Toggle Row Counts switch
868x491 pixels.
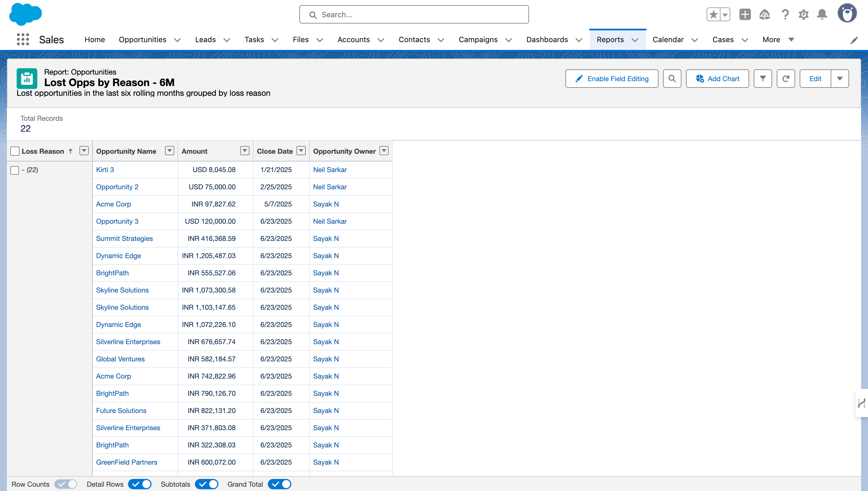(x=66, y=484)
